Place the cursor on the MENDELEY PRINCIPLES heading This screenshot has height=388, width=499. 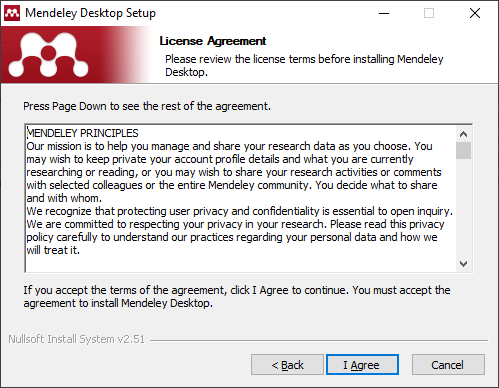(x=82, y=133)
